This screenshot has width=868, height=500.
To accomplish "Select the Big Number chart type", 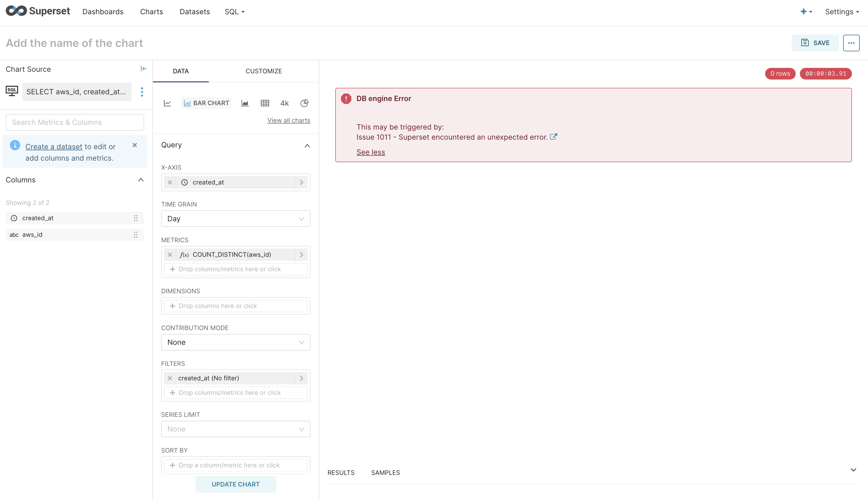I will coord(284,103).
